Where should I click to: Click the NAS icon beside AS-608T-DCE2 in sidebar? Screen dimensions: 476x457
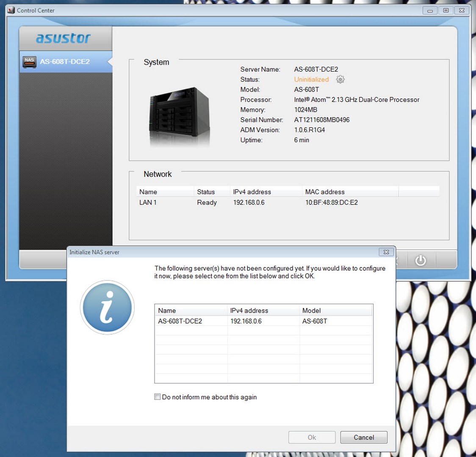[x=30, y=62]
